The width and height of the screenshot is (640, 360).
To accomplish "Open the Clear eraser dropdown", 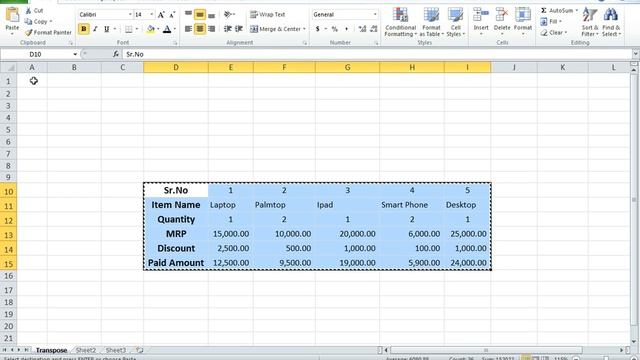I will tap(554, 32).
